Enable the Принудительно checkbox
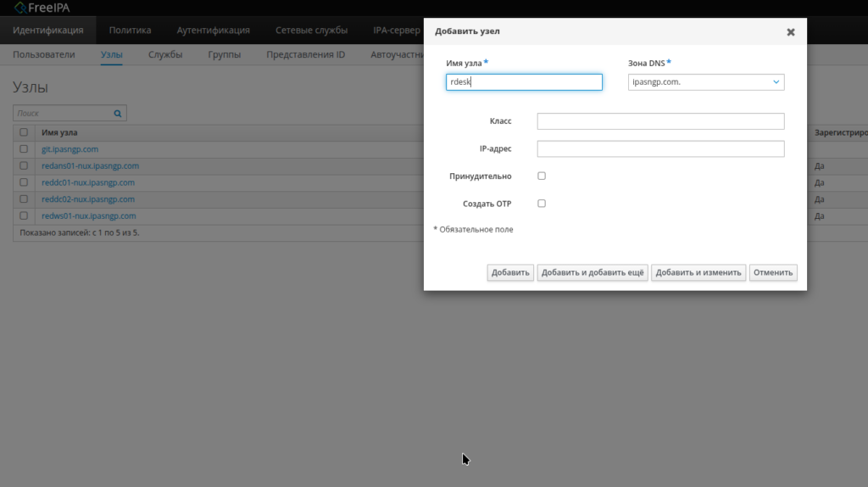This screenshot has height=487, width=868. pyautogui.click(x=542, y=176)
